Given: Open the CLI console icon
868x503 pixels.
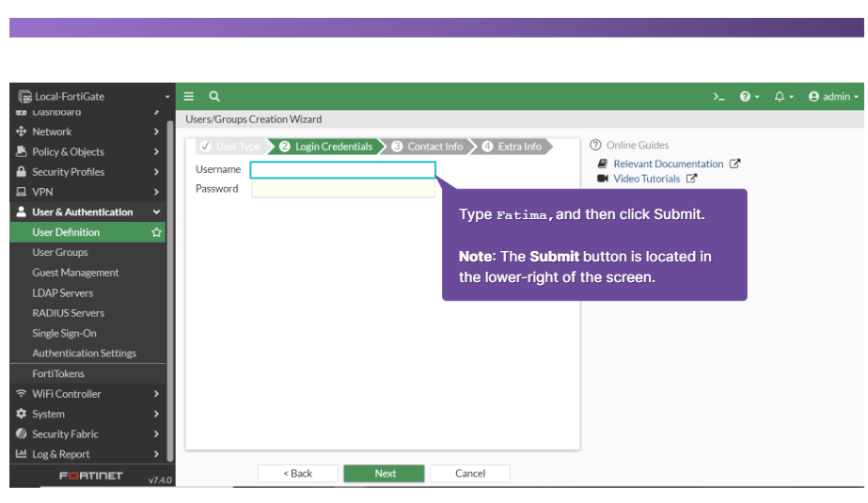Looking at the screenshot, I should click(x=718, y=97).
